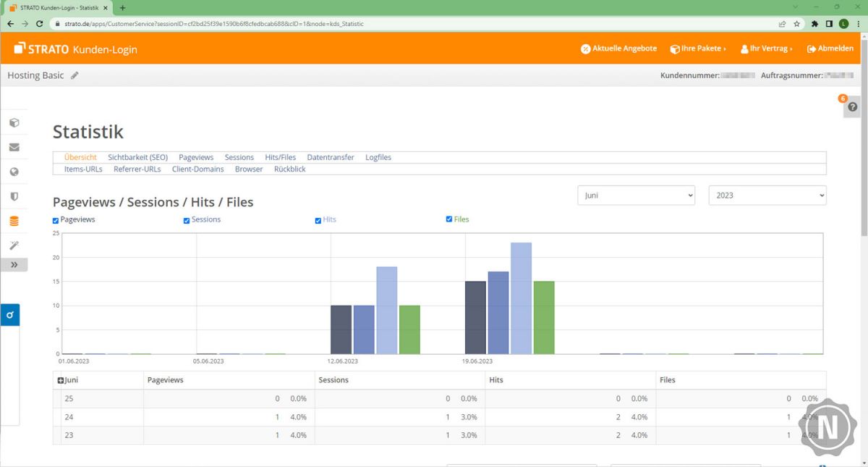The height and width of the screenshot is (467, 868).
Task: Uncheck the Hits checkbox
Action: (x=318, y=220)
